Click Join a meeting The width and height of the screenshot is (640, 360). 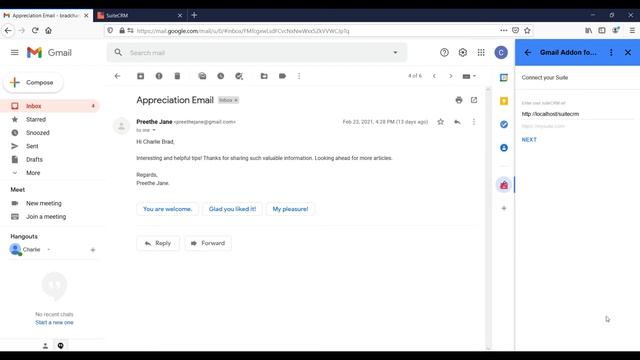[46, 217]
